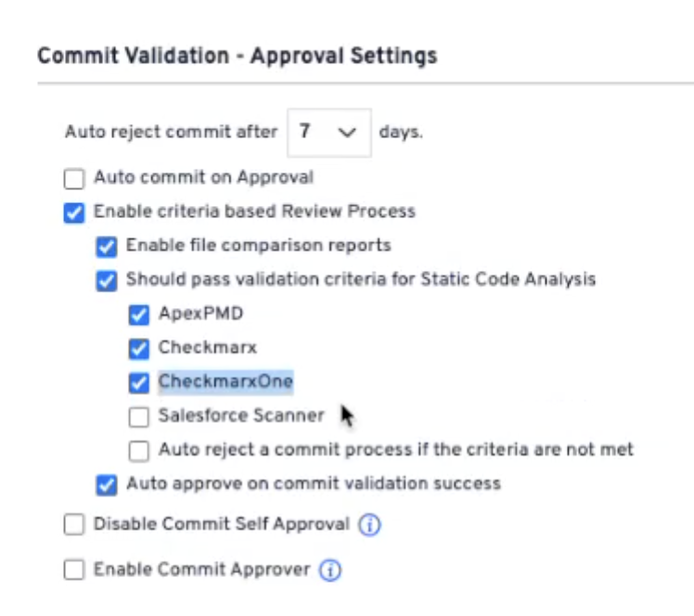694x616 pixels.
Task: Check Enable Commit Approver box
Action: tap(74, 571)
